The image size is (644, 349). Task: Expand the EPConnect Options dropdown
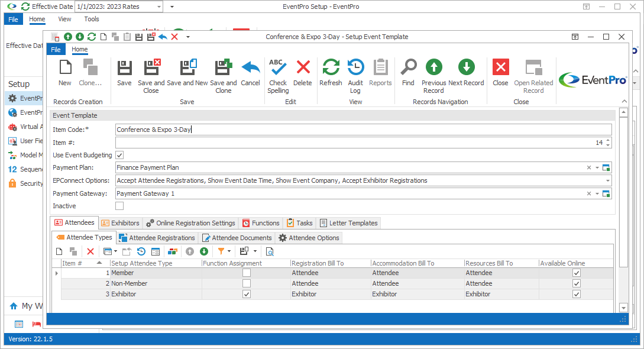[608, 180]
